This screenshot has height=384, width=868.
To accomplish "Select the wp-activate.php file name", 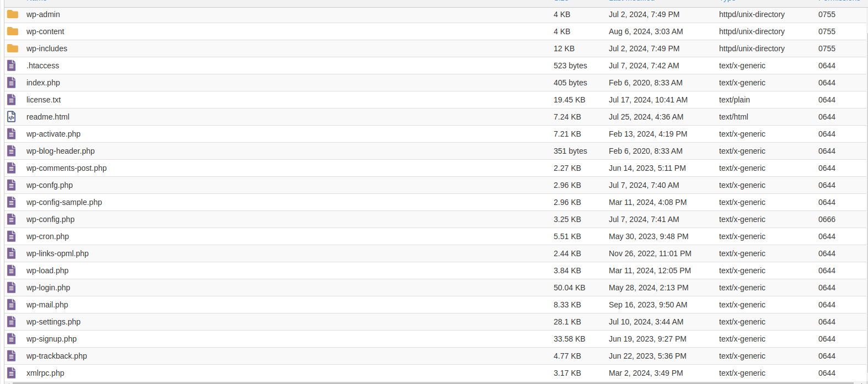I will click(x=53, y=134).
